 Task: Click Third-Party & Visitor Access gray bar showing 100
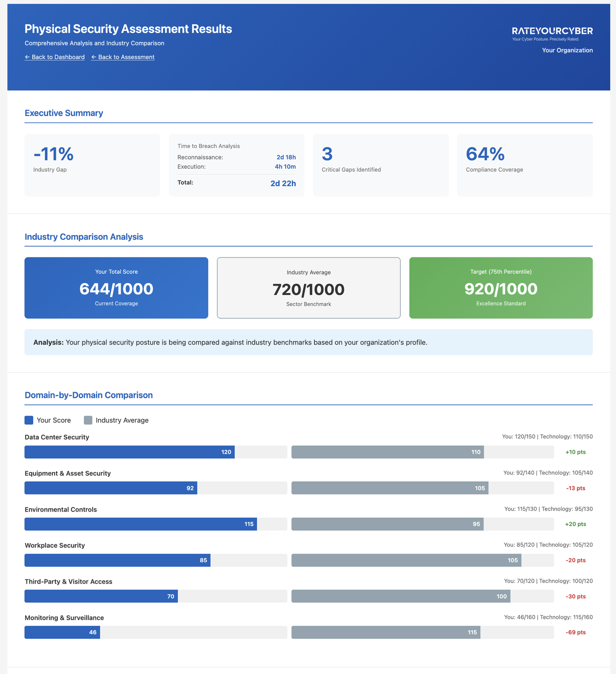400,596
